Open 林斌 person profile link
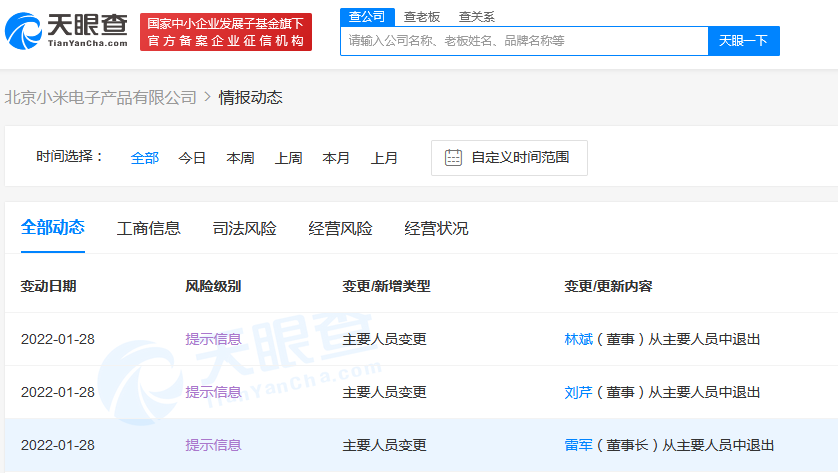 (x=579, y=339)
